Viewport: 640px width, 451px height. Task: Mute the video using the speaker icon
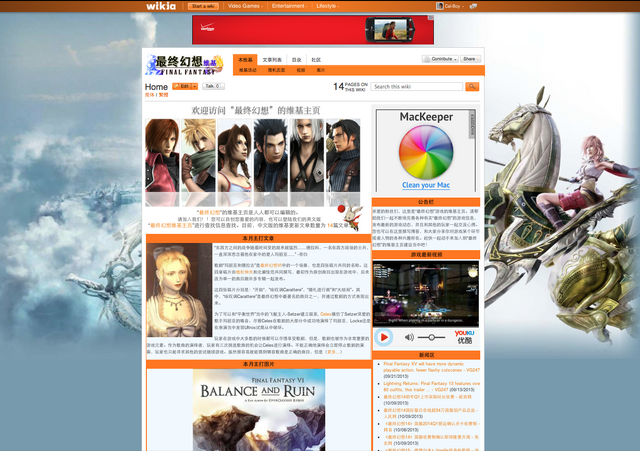point(409,337)
